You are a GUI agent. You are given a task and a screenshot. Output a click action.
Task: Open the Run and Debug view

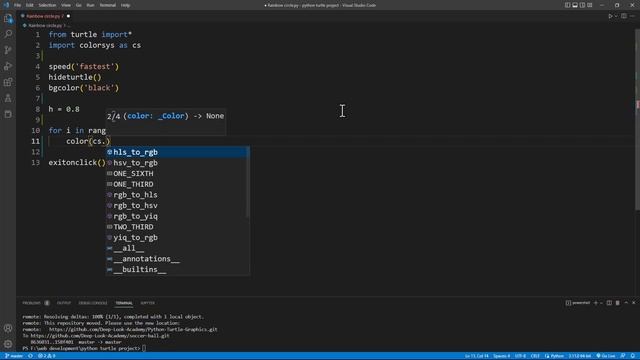[8, 66]
